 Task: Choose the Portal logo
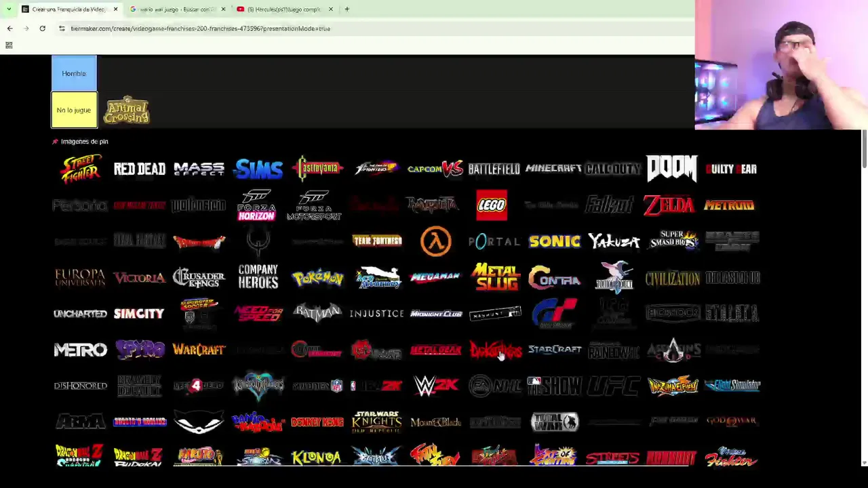coord(494,241)
